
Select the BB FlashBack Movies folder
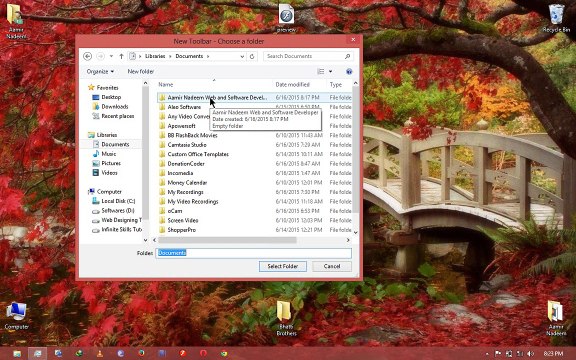point(192,135)
